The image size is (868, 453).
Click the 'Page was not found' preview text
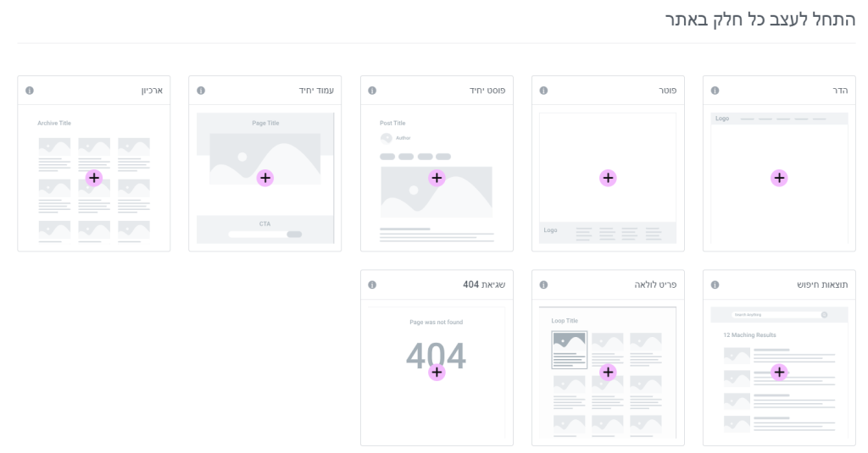[437, 322]
